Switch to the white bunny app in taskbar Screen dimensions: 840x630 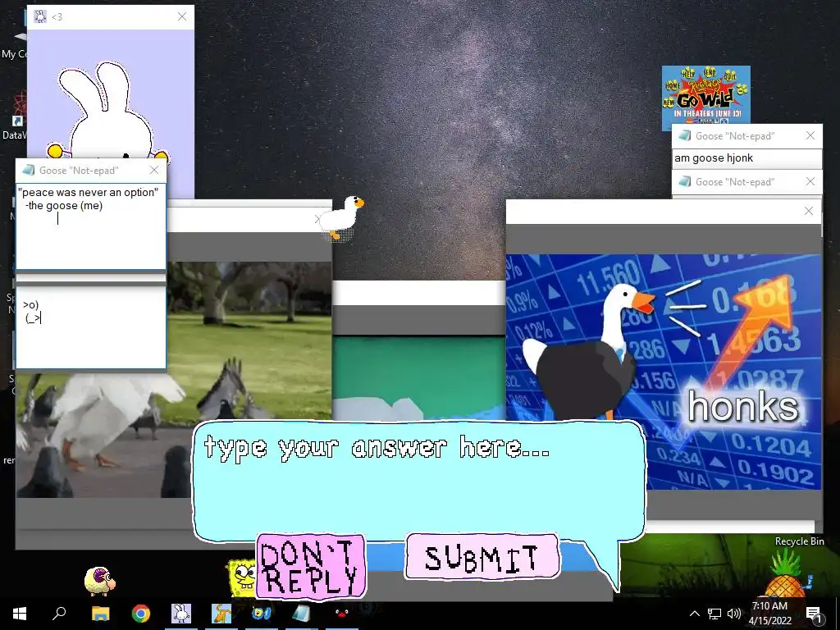(181, 614)
